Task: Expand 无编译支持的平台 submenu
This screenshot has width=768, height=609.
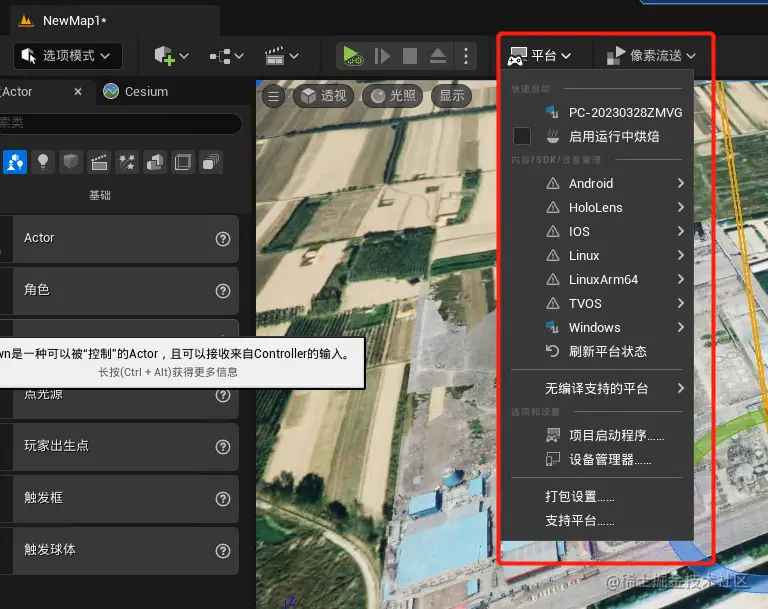Action: pyautogui.click(x=597, y=389)
